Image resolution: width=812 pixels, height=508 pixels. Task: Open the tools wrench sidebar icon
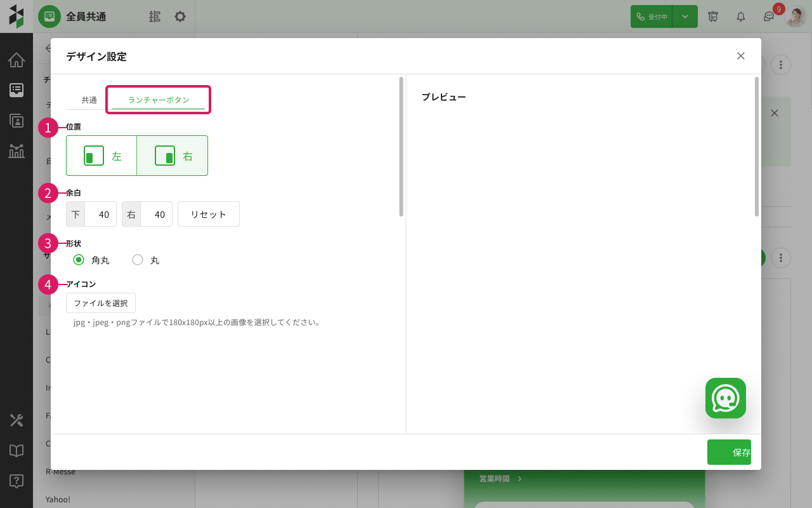tap(16, 420)
